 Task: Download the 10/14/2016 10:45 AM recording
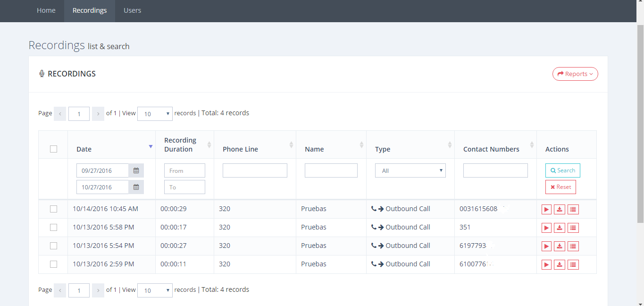560,210
